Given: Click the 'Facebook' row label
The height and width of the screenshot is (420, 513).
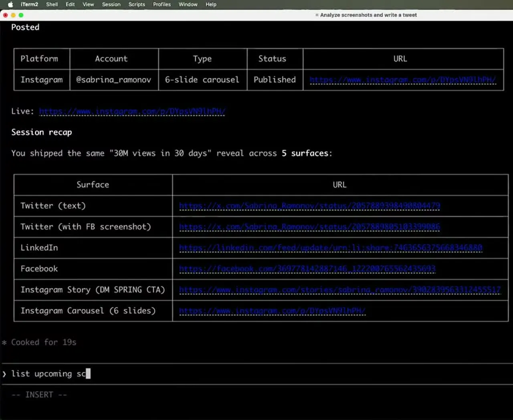Looking at the screenshot, I should click(39, 269).
